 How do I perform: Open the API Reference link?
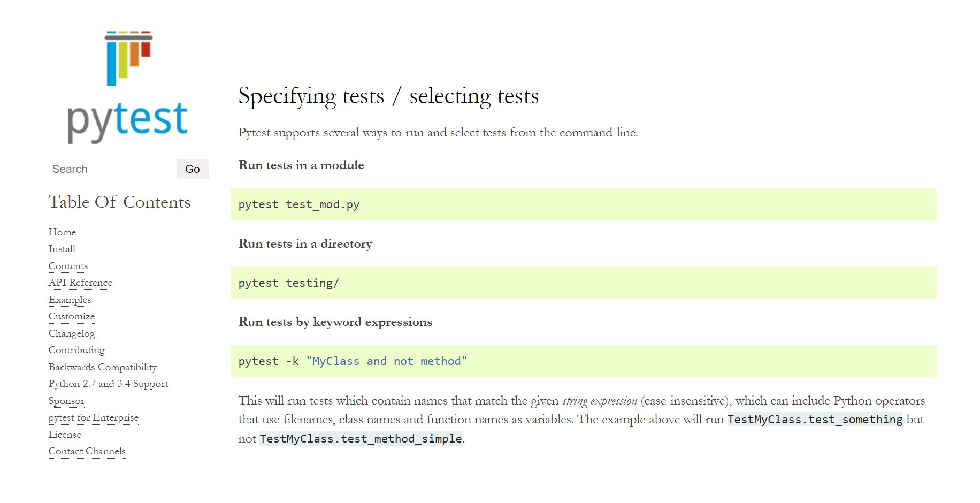pyautogui.click(x=80, y=283)
